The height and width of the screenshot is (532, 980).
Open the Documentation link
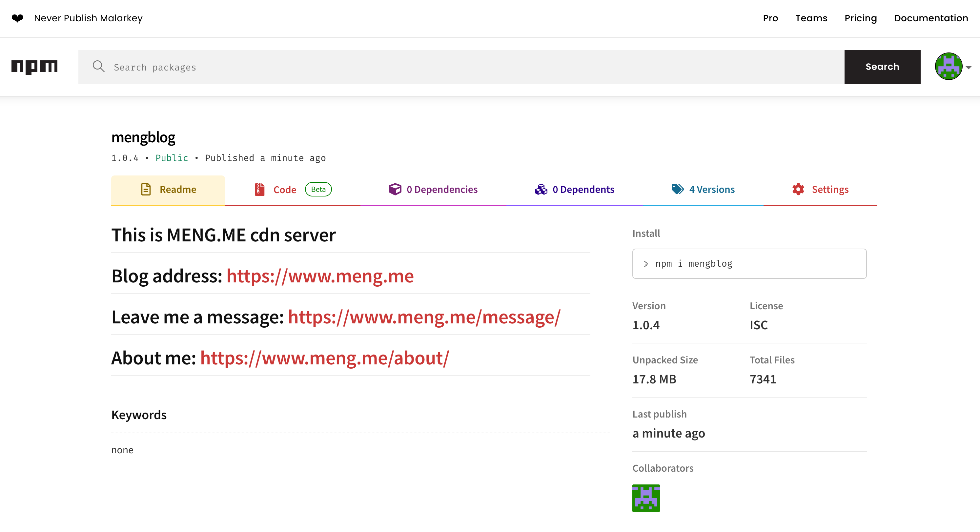[x=931, y=18]
